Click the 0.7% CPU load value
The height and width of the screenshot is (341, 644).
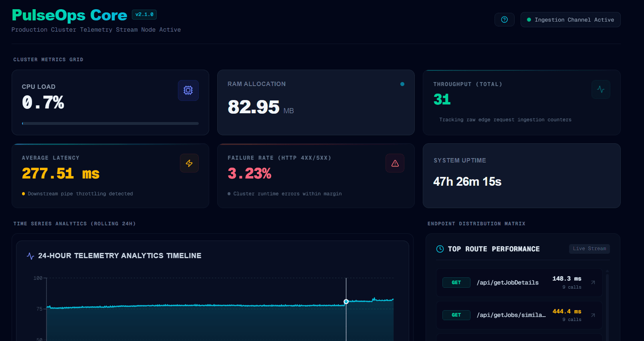43,102
